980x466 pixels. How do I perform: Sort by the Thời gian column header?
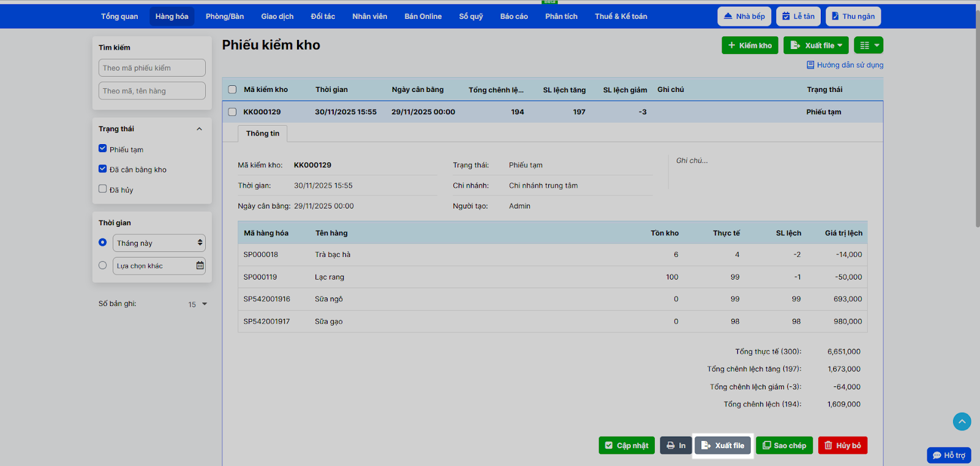point(331,90)
